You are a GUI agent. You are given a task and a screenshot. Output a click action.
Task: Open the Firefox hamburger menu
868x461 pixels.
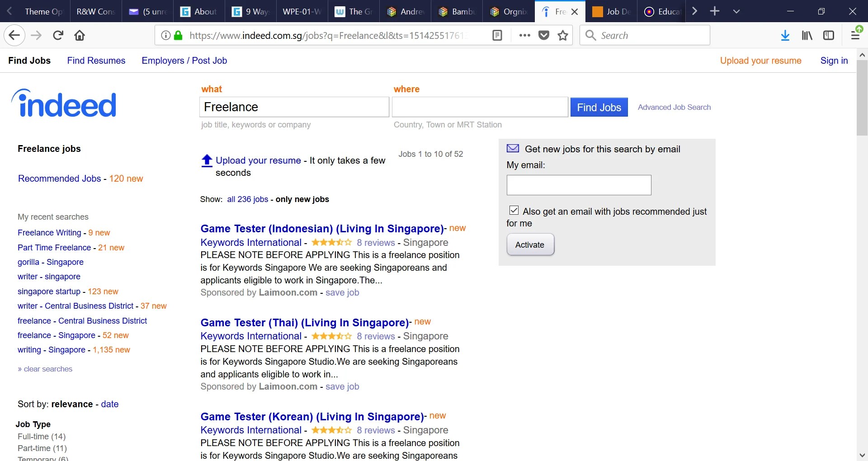click(855, 35)
